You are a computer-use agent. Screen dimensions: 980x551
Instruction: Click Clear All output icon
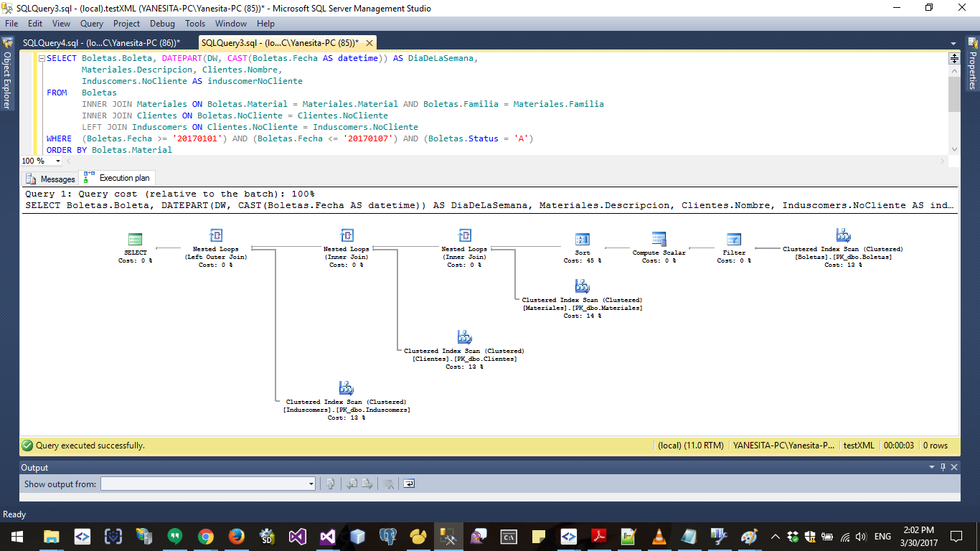(388, 484)
